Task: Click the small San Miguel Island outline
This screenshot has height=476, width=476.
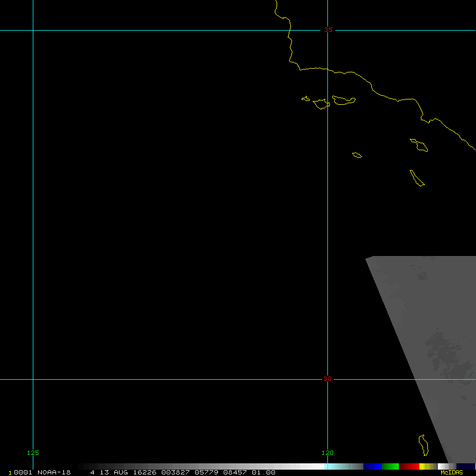Action: 305,98
